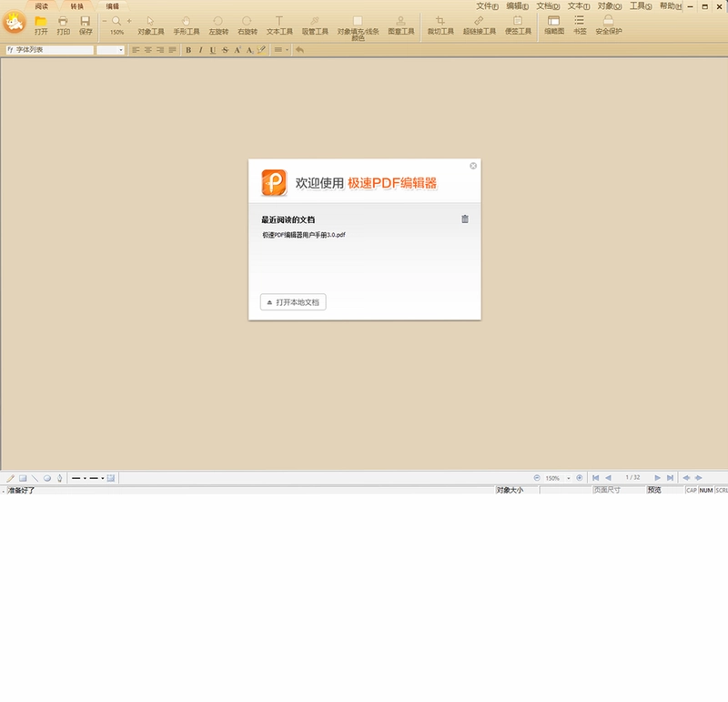
Task: Switch to the 转换 tab
Action: [x=77, y=6]
